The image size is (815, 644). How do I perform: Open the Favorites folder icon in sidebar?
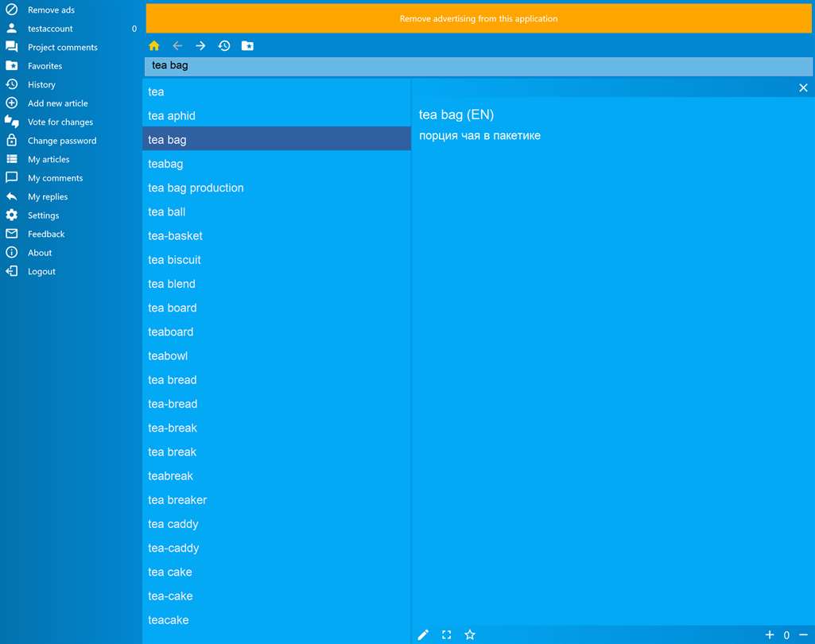click(11, 65)
